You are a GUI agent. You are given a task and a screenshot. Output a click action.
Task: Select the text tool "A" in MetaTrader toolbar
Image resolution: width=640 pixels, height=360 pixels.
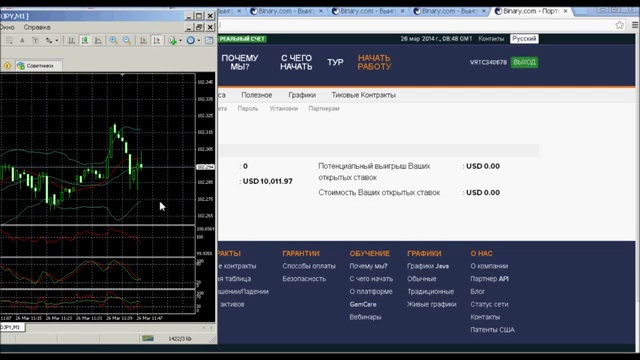(x=22, y=40)
